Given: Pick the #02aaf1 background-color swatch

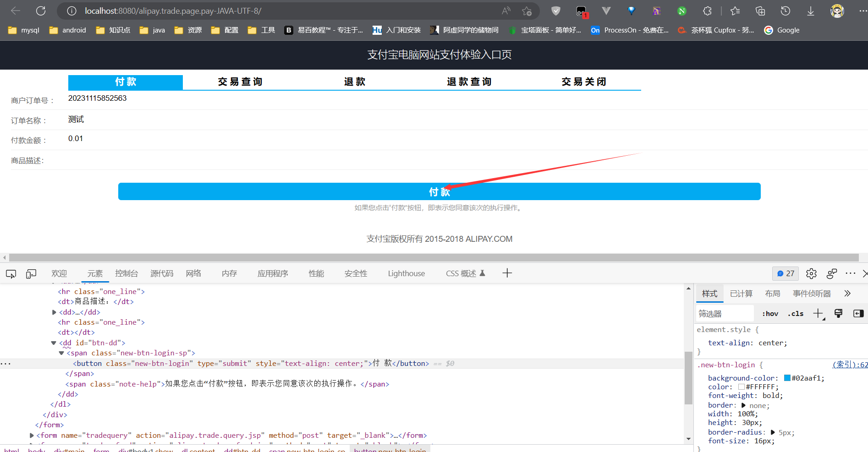Looking at the screenshot, I should tap(787, 378).
